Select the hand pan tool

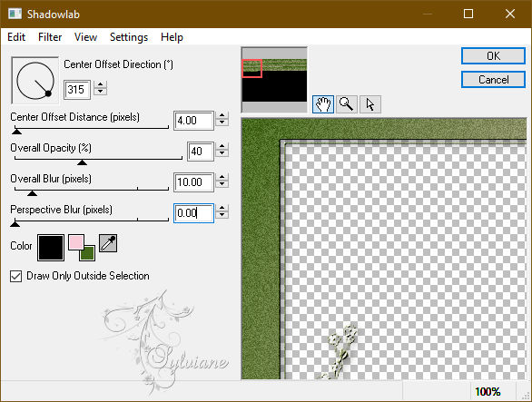pos(322,104)
